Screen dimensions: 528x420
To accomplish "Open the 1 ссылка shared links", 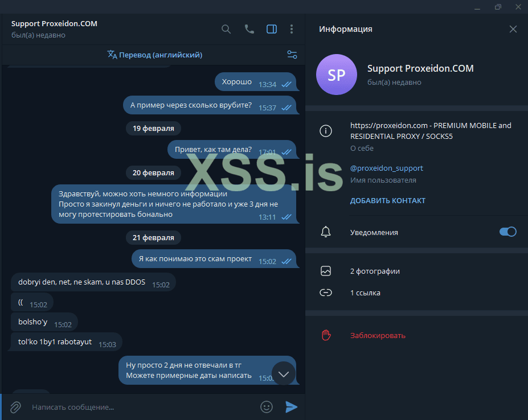I will 365,293.
